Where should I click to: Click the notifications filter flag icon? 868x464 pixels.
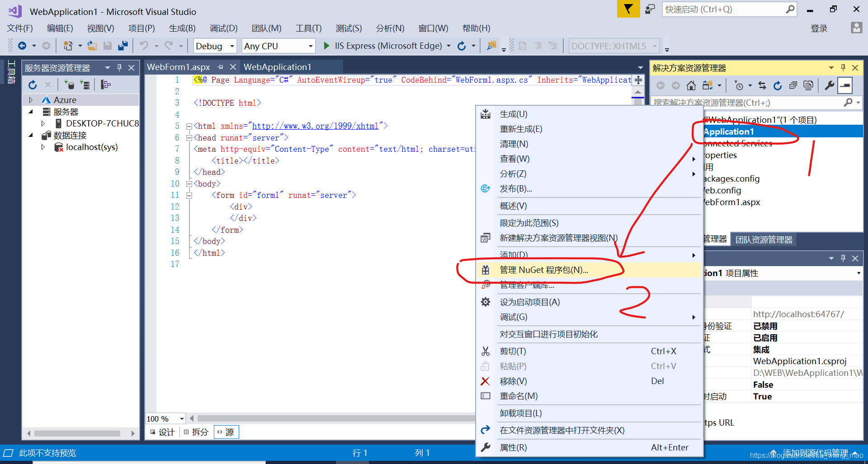(628, 9)
